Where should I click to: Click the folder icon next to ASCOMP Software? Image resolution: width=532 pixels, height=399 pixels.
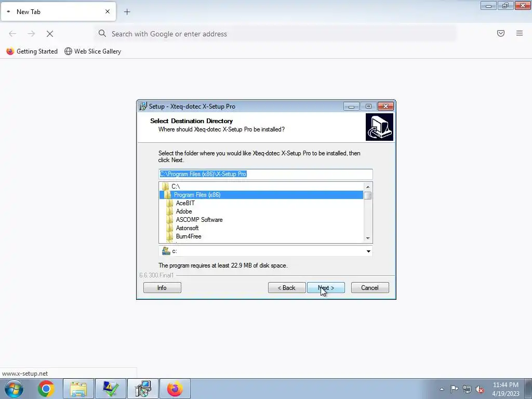pos(170,220)
